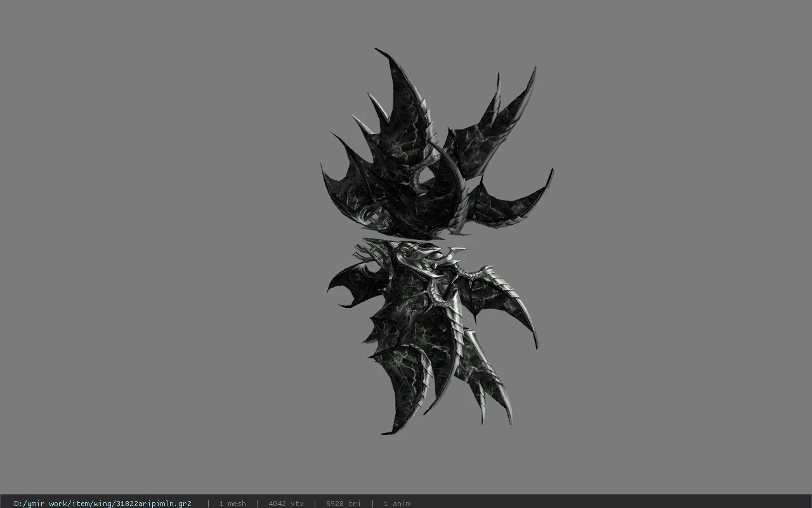Click the "5928 tri" triangle count
Viewport: 812px width, 508px height.
[x=343, y=504]
